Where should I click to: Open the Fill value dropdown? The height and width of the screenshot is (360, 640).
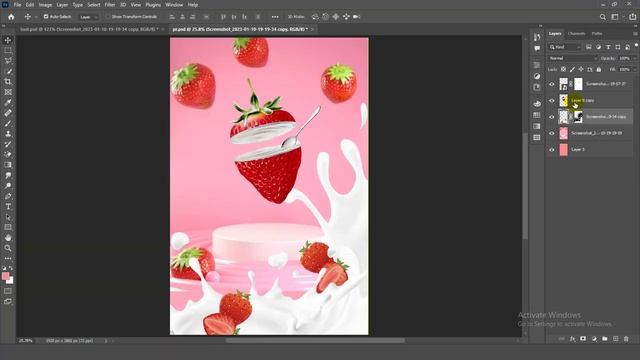pos(634,70)
